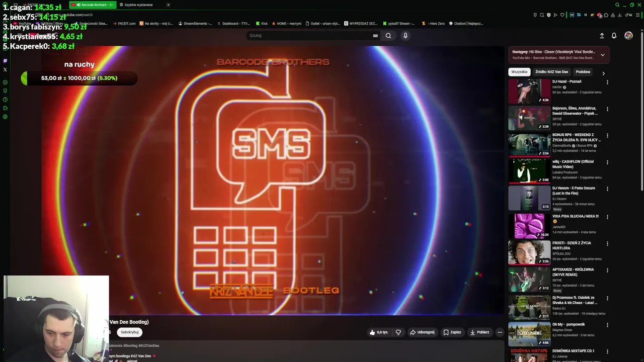Open the ad blocker shield icon
The image size is (644, 362).
coord(548,15)
